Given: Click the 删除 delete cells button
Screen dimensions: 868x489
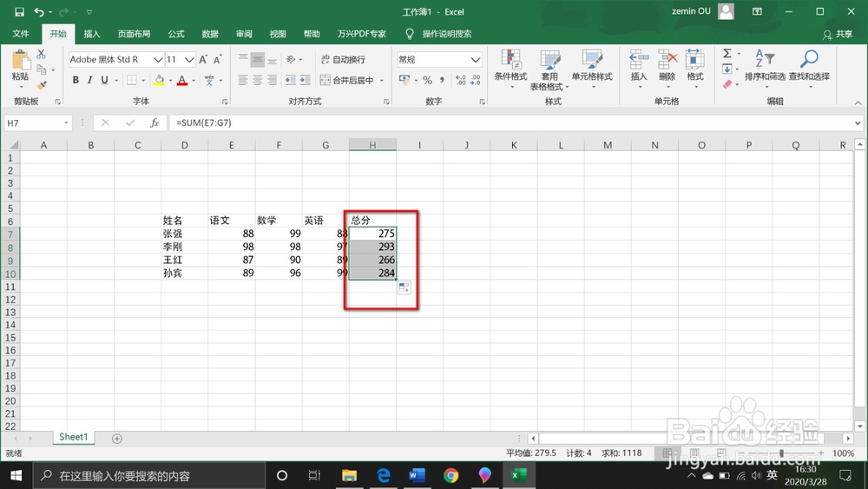Looking at the screenshot, I should click(667, 68).
